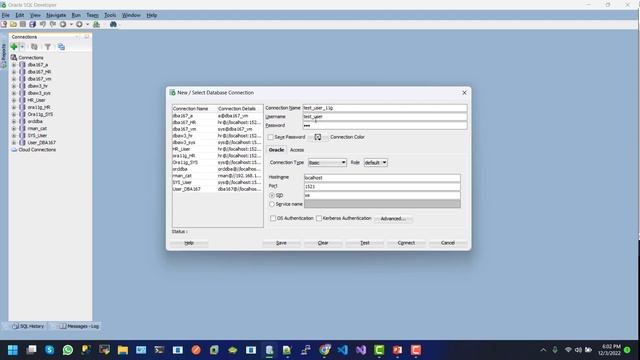
Task: Click the Save All toolbar icon
Action: tap(33, 24)
